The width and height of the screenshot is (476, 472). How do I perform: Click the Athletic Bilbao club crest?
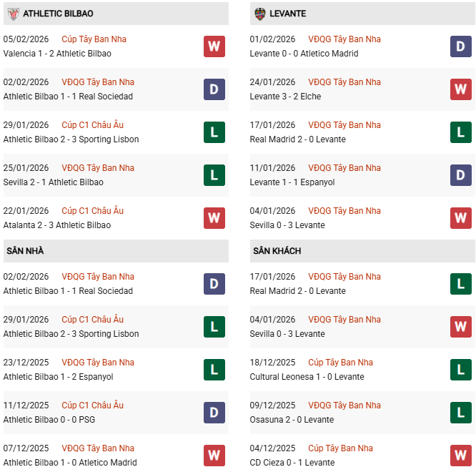pyautogui.click(x=12, y=14)
